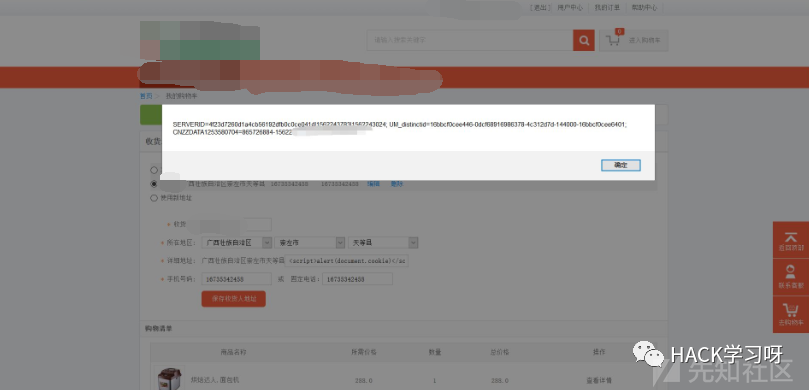Click the 退出 logout link

pyautogui.click(x=540, y=8)
